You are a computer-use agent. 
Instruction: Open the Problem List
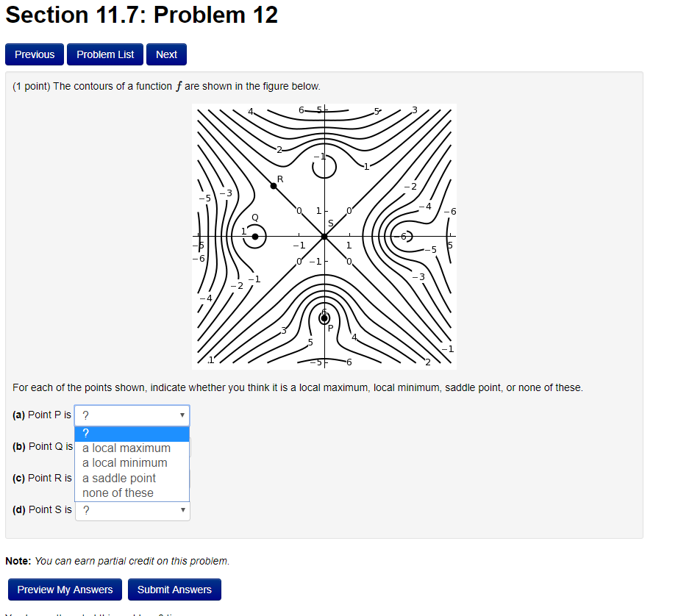(104, 54)
